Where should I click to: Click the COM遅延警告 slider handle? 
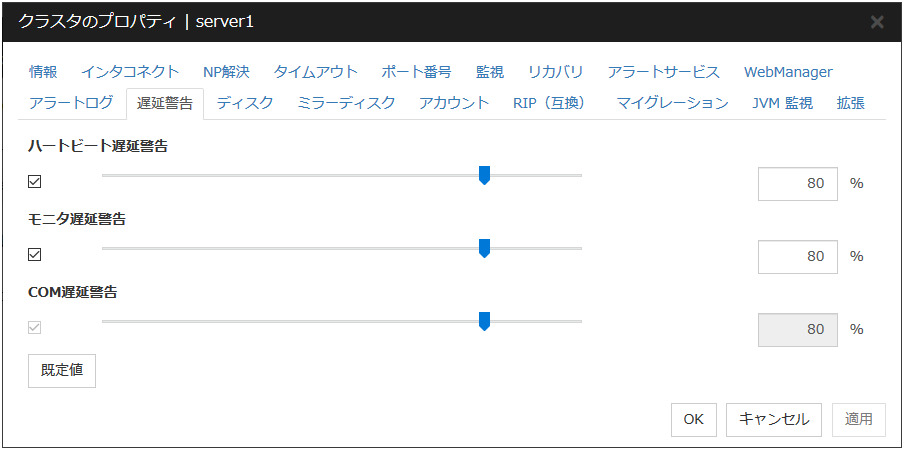click(x=484, y=321)
